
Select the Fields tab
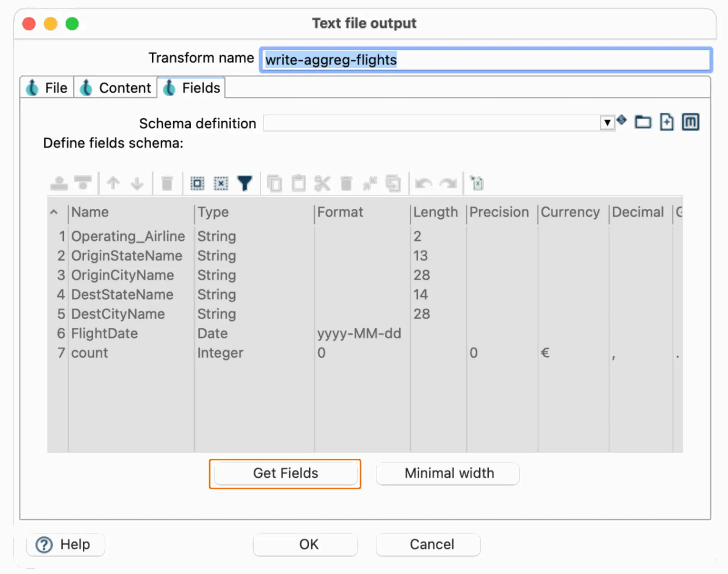point(191,88)
